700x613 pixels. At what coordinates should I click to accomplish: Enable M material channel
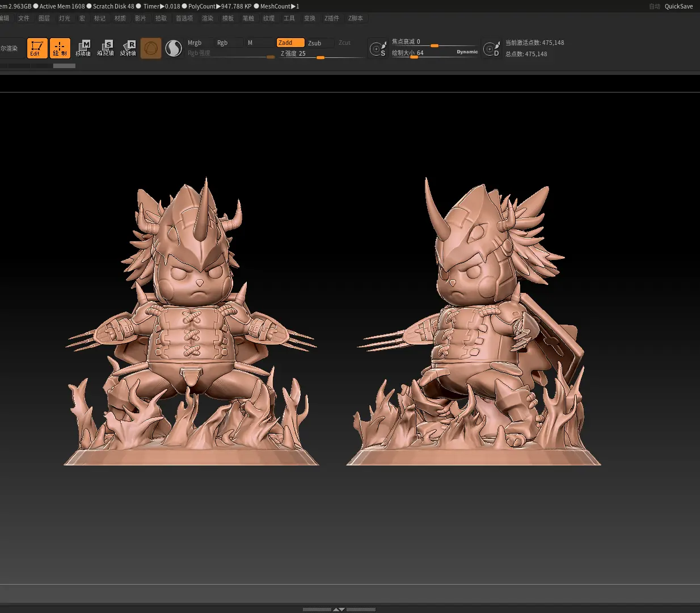(260, 43)
